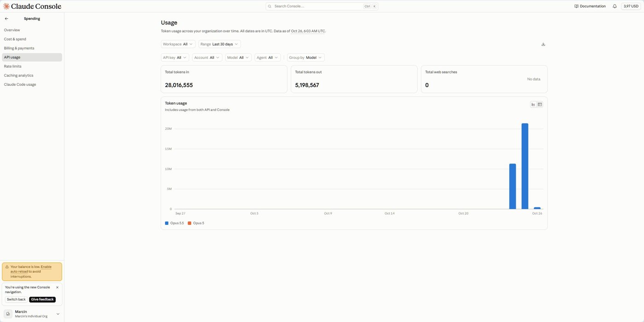
Task: Open the notifications bell
Action: [x=615, y=6]
